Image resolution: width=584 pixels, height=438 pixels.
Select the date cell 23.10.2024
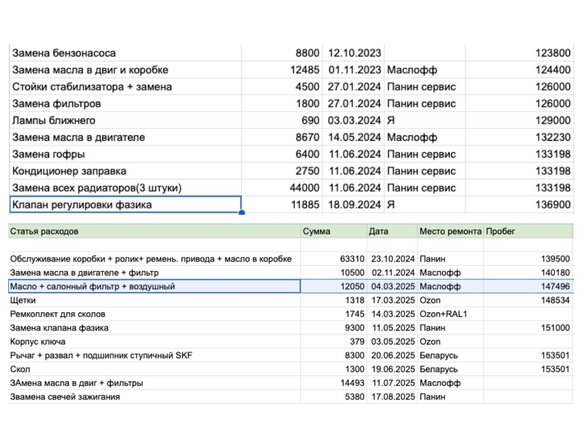[392, 259]
